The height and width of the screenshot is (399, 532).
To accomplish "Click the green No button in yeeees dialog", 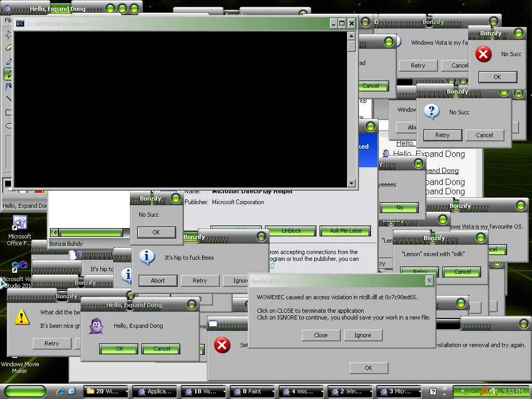I will point(400,207).
